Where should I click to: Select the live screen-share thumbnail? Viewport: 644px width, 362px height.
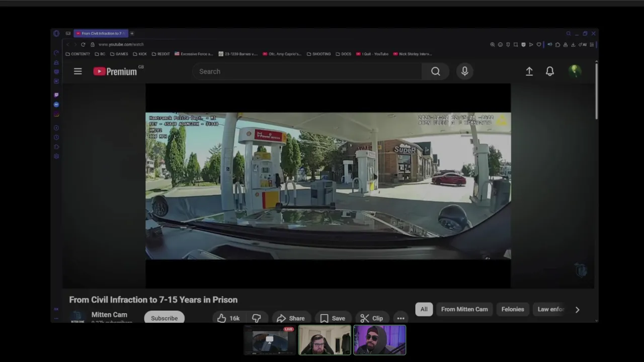[270, 340]
